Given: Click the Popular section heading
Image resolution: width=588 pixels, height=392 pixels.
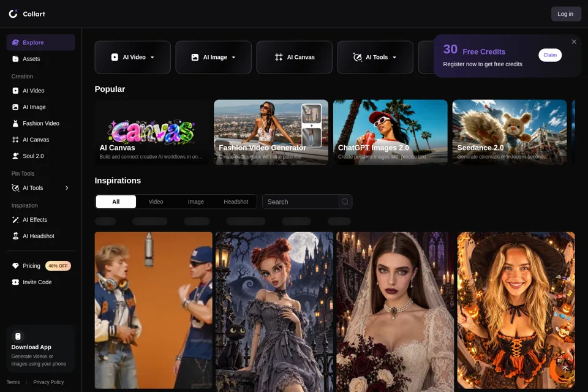Looking at the screenshot, I should tap(110, 89).
